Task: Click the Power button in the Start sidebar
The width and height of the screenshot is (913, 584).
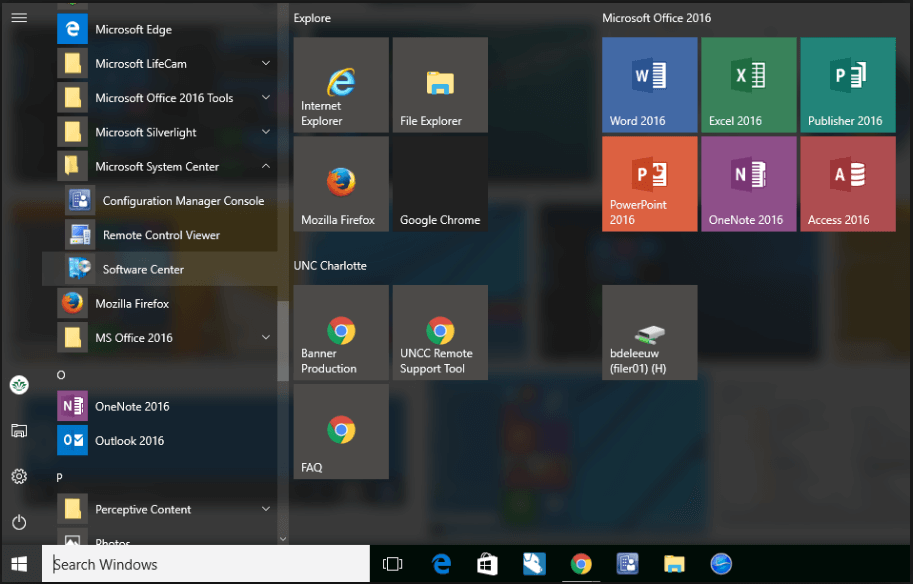Action: 19,522
